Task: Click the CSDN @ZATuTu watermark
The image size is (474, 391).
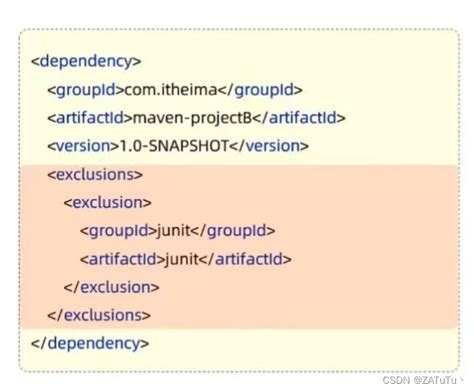Action: click(x=420, y=380)
